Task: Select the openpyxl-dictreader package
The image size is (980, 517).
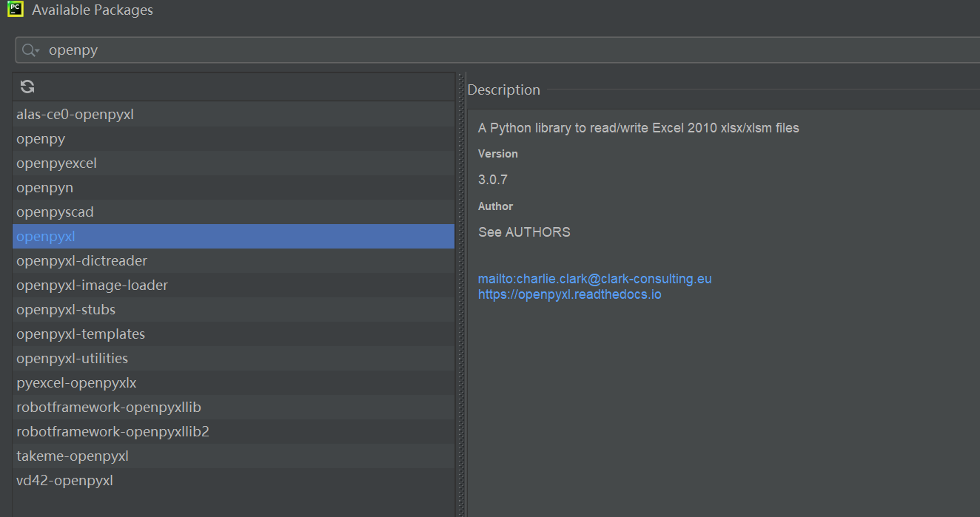Action: click(81, 260)
